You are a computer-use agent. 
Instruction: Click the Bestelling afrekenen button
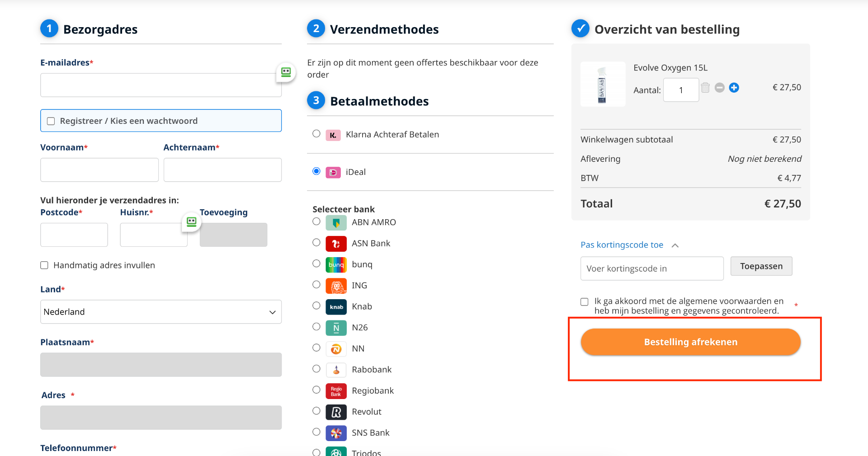point(690,342)
